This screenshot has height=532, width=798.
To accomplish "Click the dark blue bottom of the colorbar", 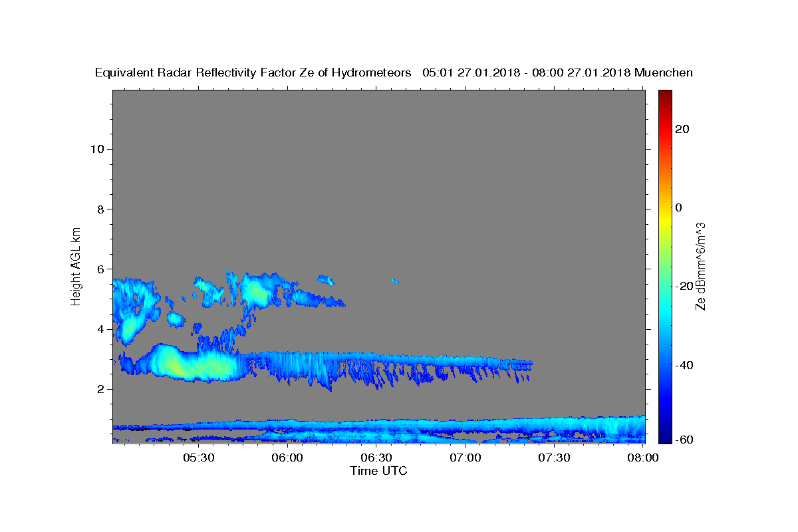I will tap(665, 438).
